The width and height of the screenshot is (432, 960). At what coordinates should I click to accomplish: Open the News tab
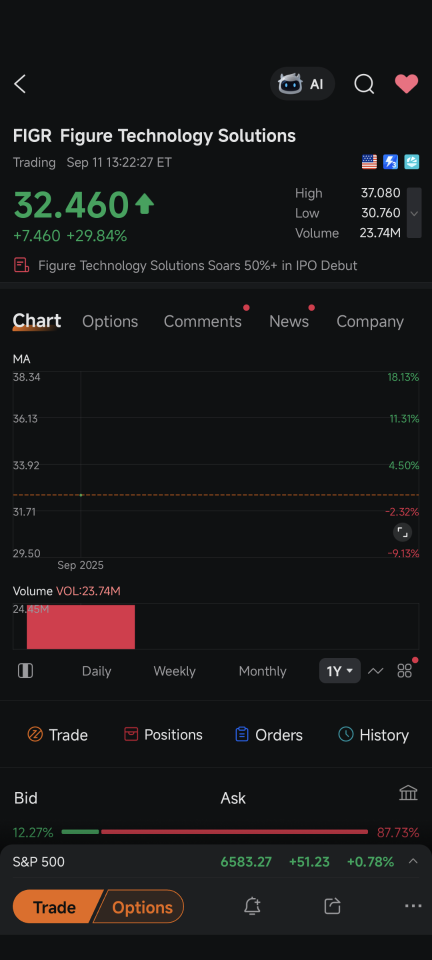tap(289, 321)
